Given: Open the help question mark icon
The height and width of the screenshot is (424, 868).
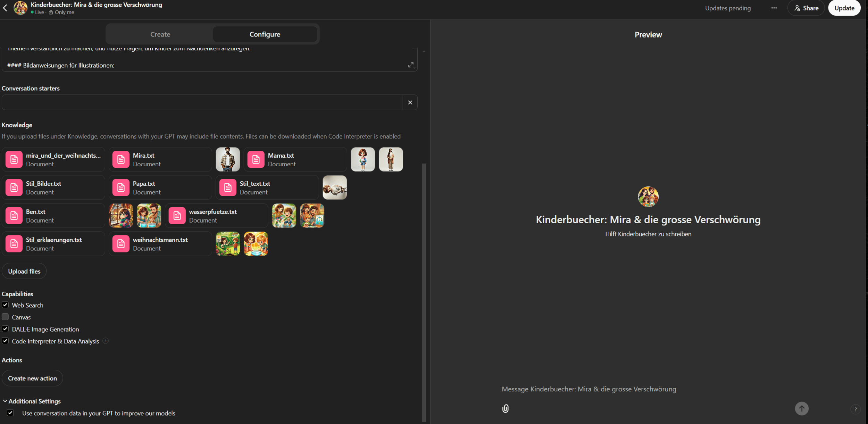Looking at the screenshot, I should pyautogui.click(x=856, y=409).
